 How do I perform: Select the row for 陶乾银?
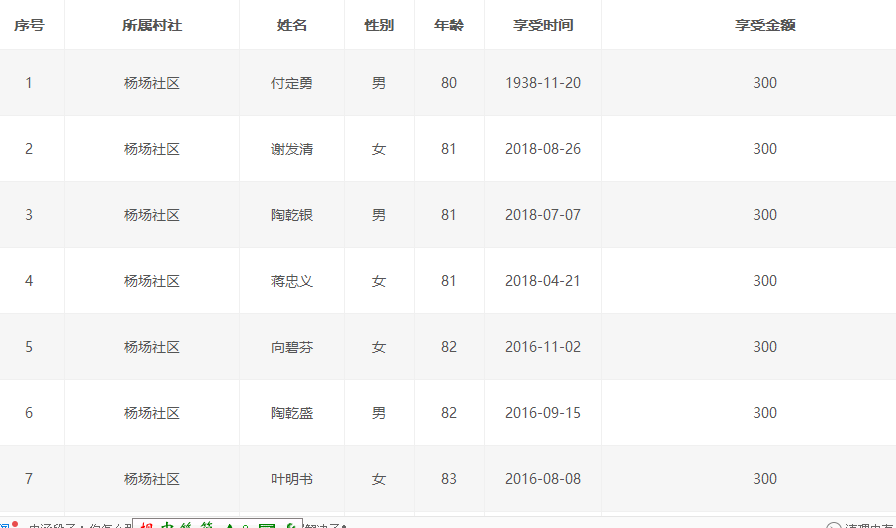tap(292, 215)
